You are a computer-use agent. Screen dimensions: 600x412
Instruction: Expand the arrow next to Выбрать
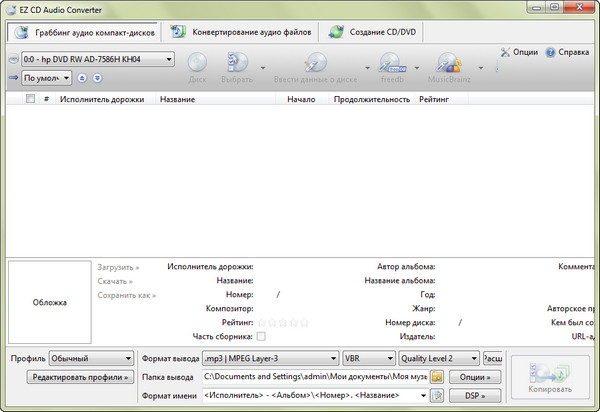[263, 68]
